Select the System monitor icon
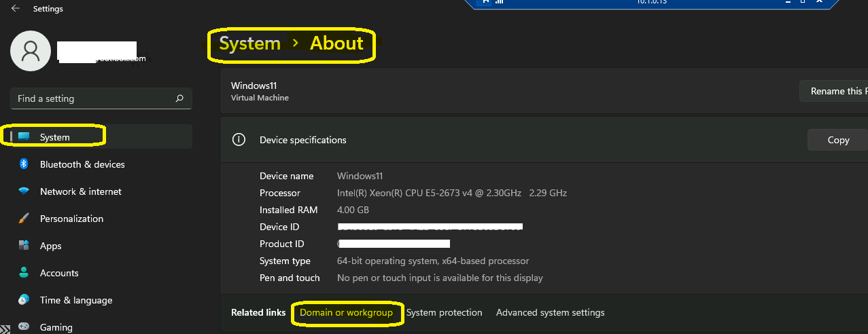 point(24,137)
